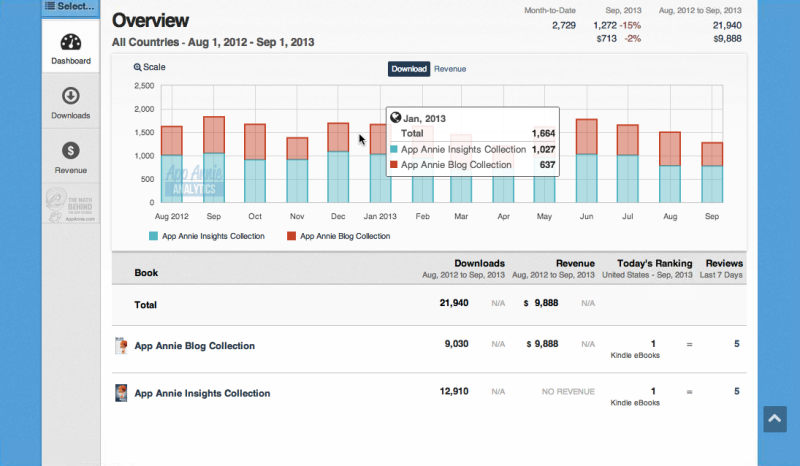Click the Jul chart bar
Screen dimensions: 800x466
tap(628, 164)
